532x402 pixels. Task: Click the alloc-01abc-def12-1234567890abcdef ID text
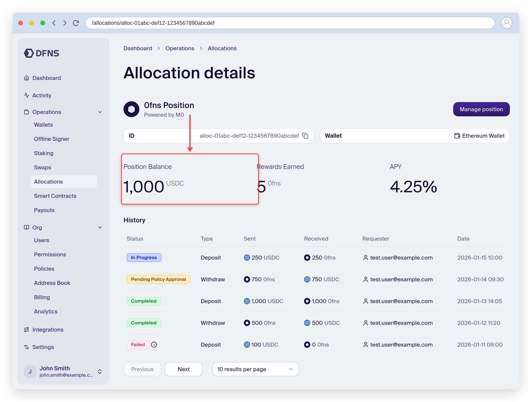click(249, 136)
